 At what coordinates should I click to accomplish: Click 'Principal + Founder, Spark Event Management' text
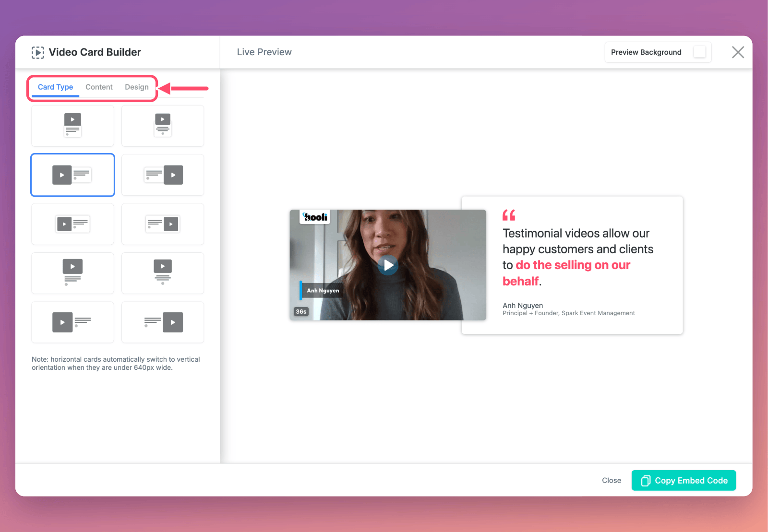pyautogui.click(x=568, y=313)
